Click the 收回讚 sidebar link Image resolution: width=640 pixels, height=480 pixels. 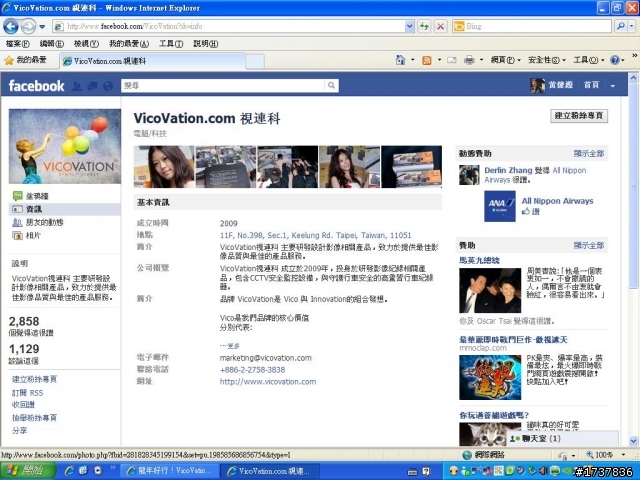[23, 404]
